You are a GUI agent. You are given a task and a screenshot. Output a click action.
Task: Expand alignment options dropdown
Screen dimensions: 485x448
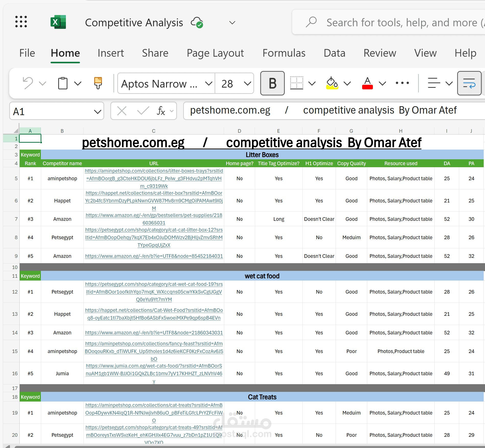click(449, 83)
